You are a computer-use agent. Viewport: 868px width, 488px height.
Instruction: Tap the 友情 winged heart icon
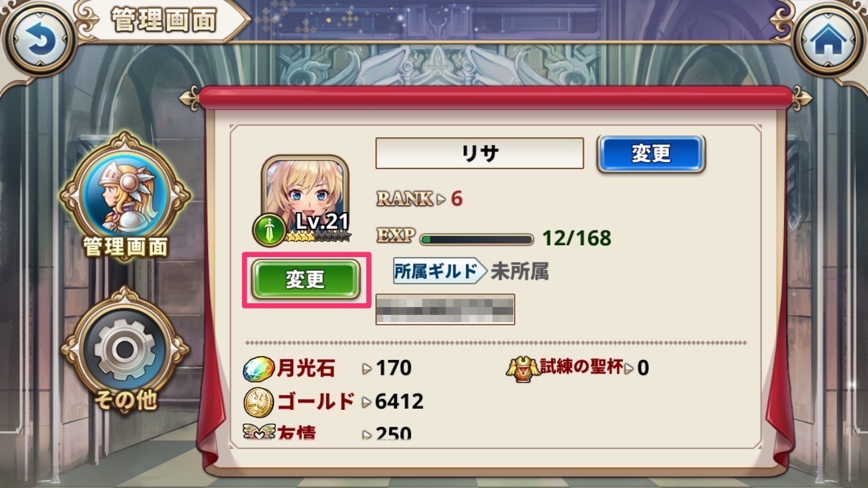click(258, 431)
